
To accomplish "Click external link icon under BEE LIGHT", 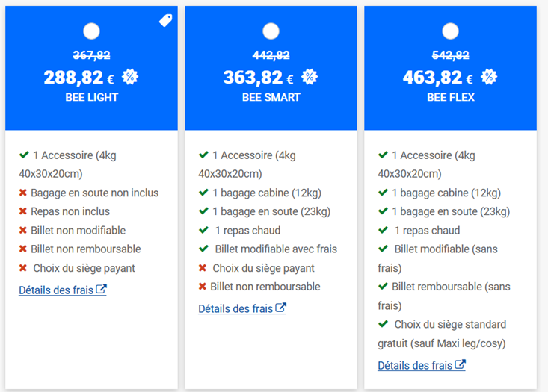I will [102, 289].
